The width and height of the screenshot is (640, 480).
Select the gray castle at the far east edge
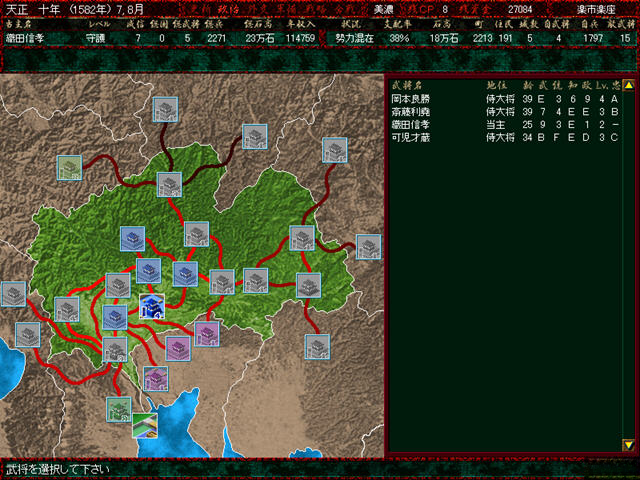coord(369,247)
